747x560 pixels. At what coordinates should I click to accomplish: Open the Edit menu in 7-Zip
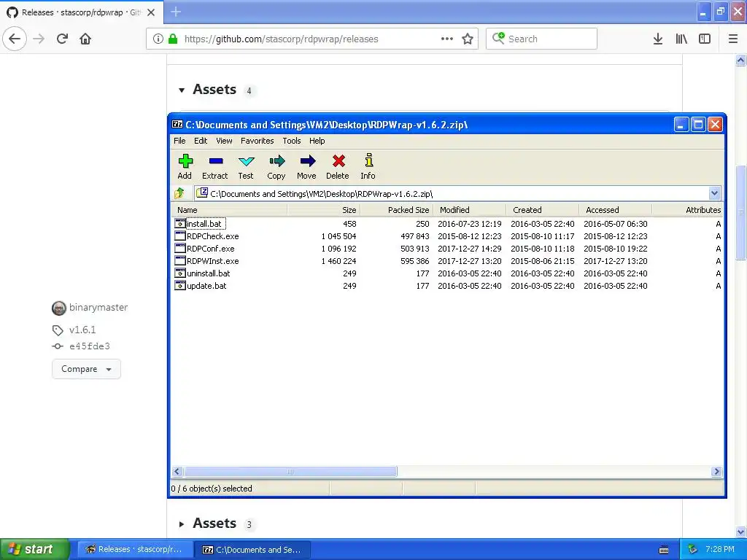201,141
